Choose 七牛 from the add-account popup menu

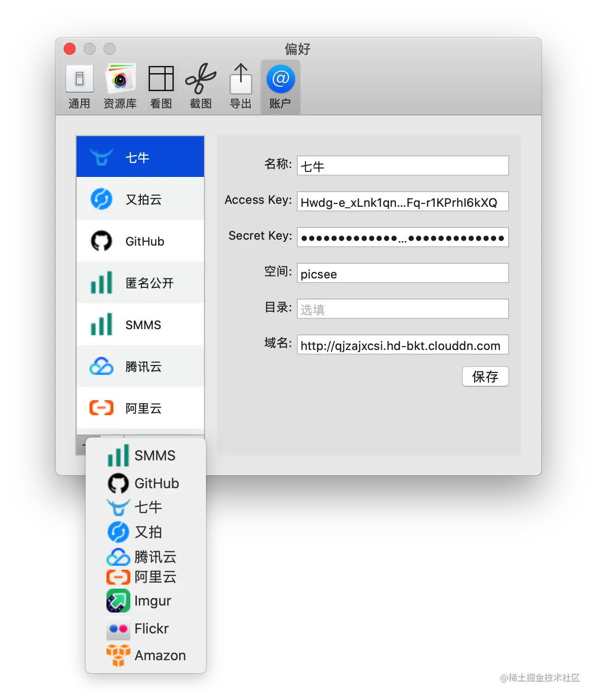click(x=146, y=508)
